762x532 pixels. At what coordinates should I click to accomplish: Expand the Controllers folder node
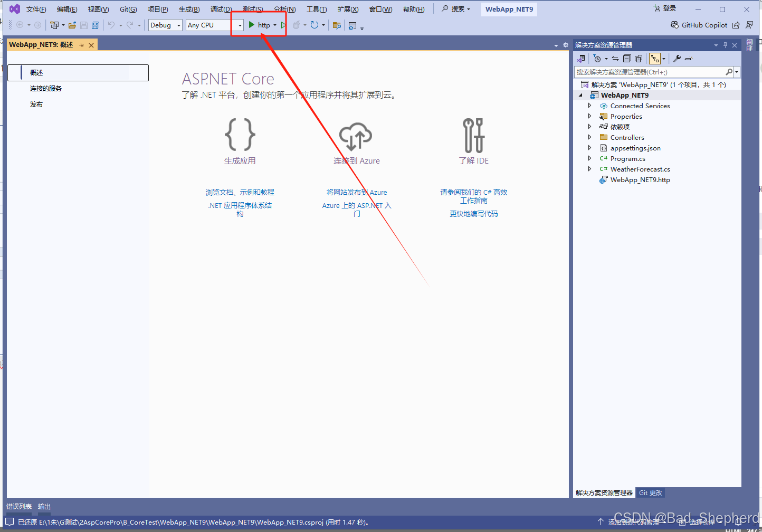[x=590, y=137]
